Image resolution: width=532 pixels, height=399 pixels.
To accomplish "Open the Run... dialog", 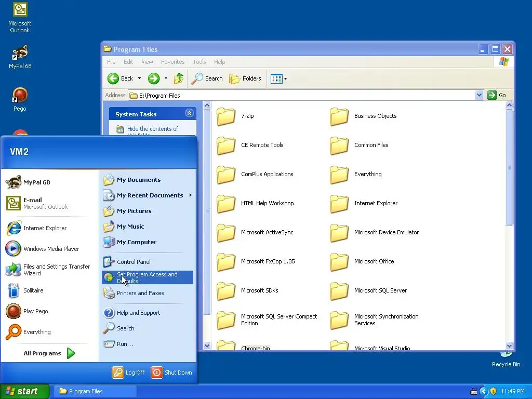I will (x=148, y=344).
